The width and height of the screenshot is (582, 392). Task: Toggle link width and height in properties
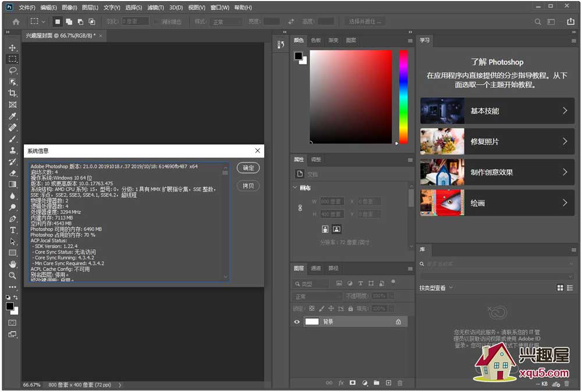click(300, 208)
